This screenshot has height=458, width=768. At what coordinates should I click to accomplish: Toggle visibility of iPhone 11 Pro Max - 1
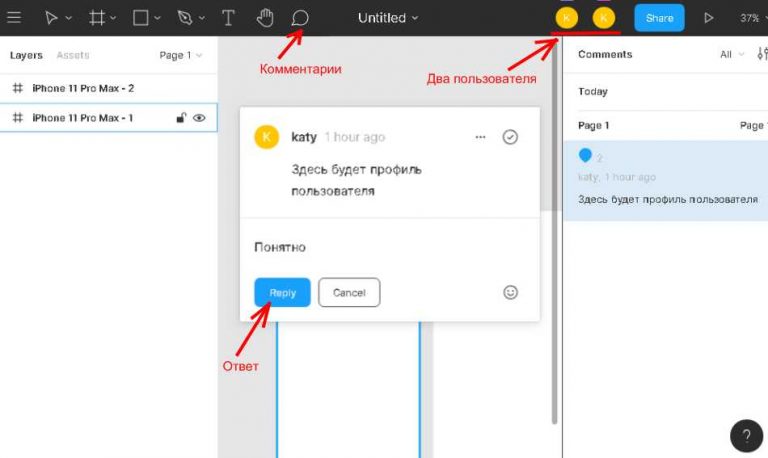pyautogui.click(x=199, y=118)
